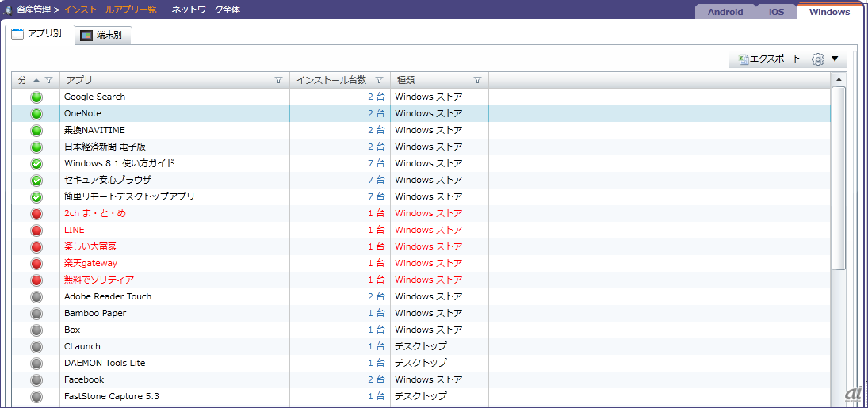Click the green checkmark icon for セキュア安心ブラウザ
Image resolution: width=868 pixels, height=408 pixels.
(x=36, y=180)
